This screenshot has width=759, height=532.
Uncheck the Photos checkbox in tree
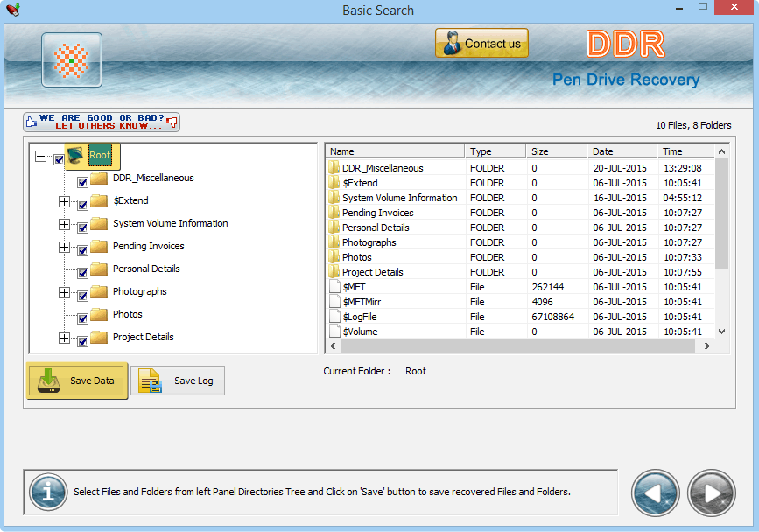pos(82,318)
